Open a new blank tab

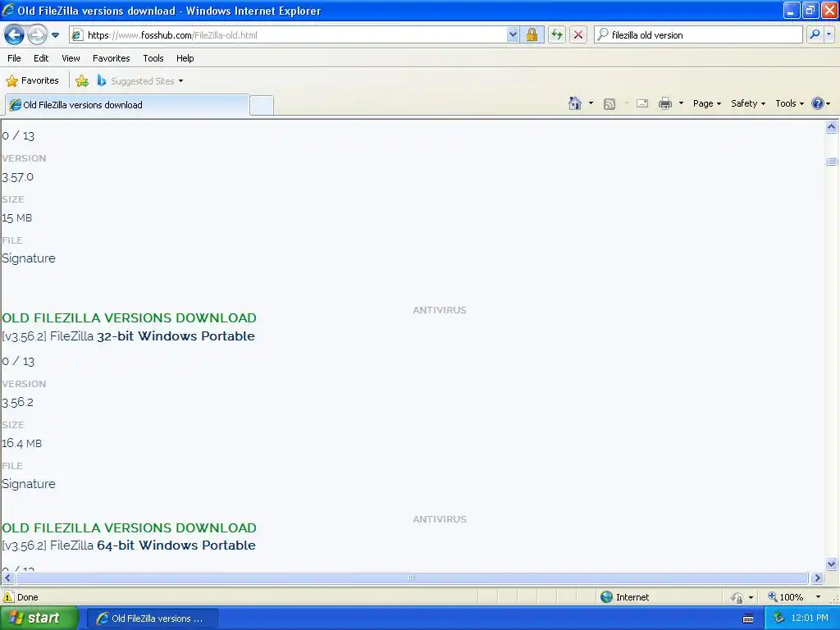262,105
